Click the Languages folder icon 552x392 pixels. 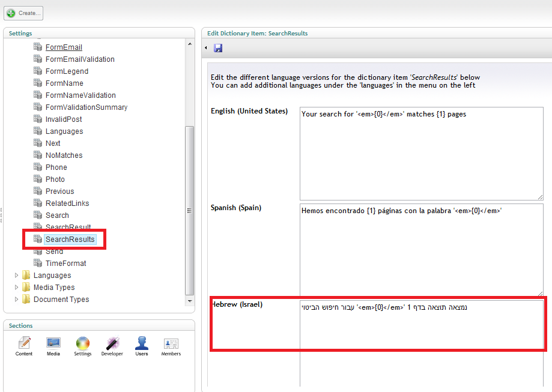click(x=26, y=275)
